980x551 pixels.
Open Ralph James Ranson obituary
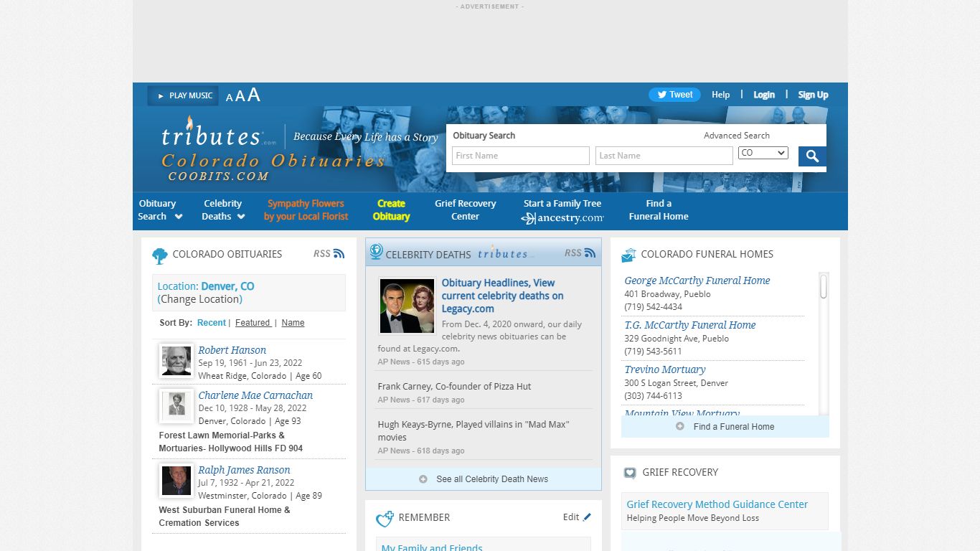coord(244,470)
